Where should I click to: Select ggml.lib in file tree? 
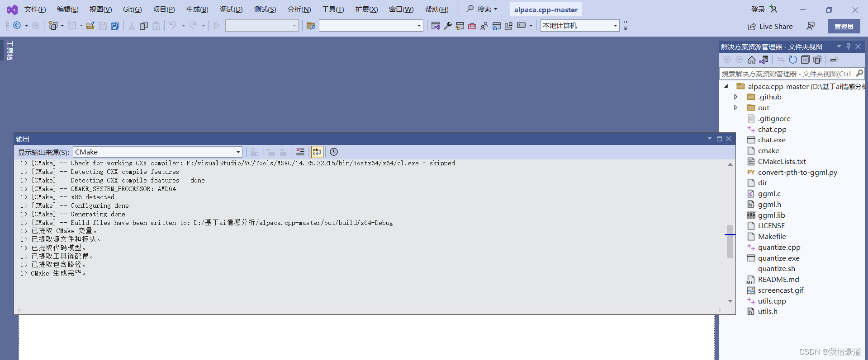pyautogui.click(x=771, y=215)
